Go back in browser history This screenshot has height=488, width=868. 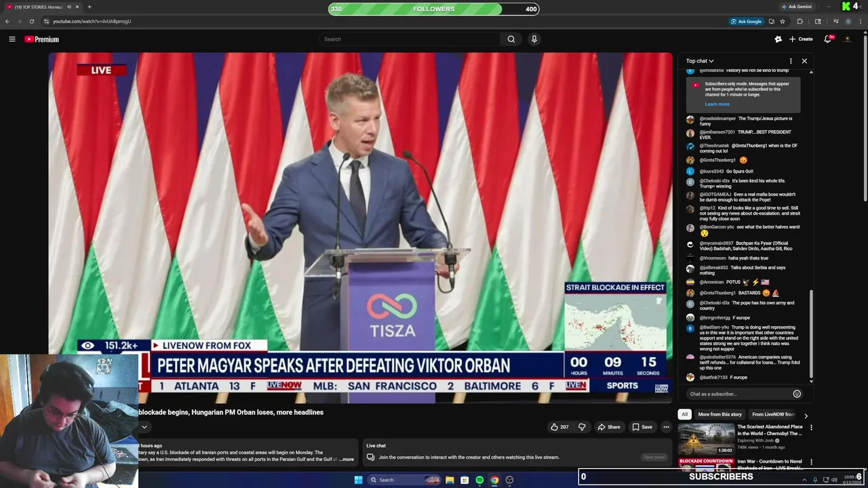point(7,21)
